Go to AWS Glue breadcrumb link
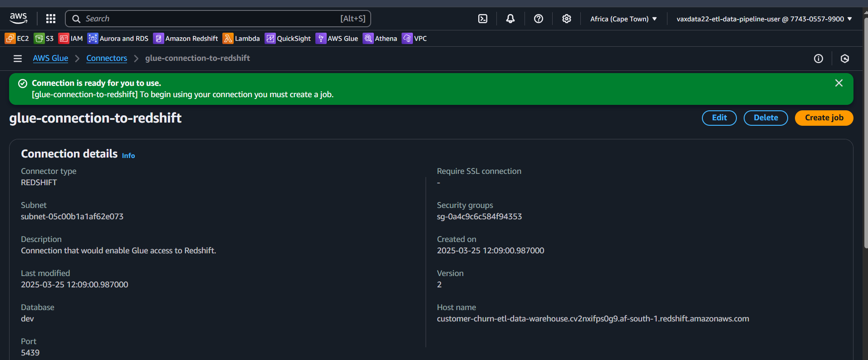The width and height of the screenshot is (868, 360). pos(50,58)
